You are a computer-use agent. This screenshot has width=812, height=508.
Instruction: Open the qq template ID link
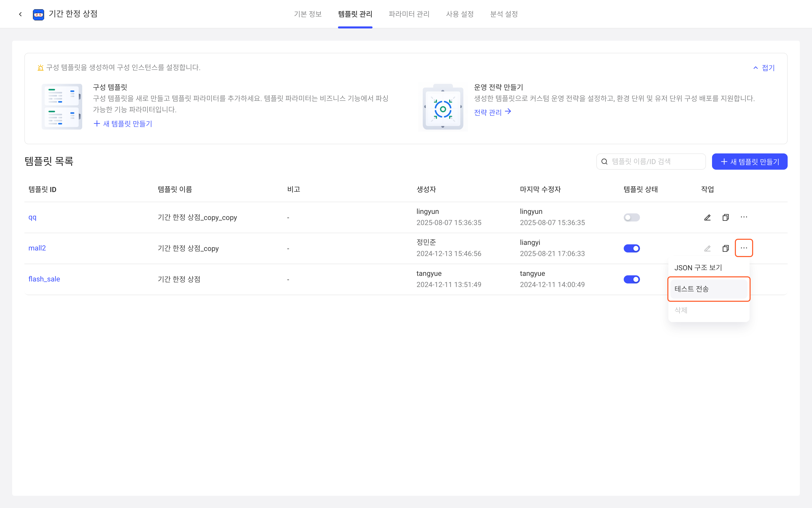point(32,217)
